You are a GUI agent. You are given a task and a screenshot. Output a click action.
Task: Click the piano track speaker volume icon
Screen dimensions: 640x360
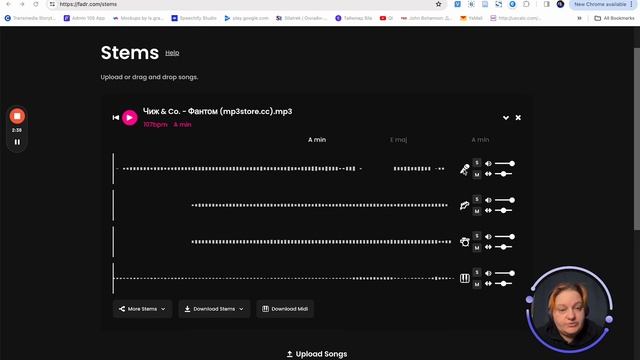coord(488,273)
